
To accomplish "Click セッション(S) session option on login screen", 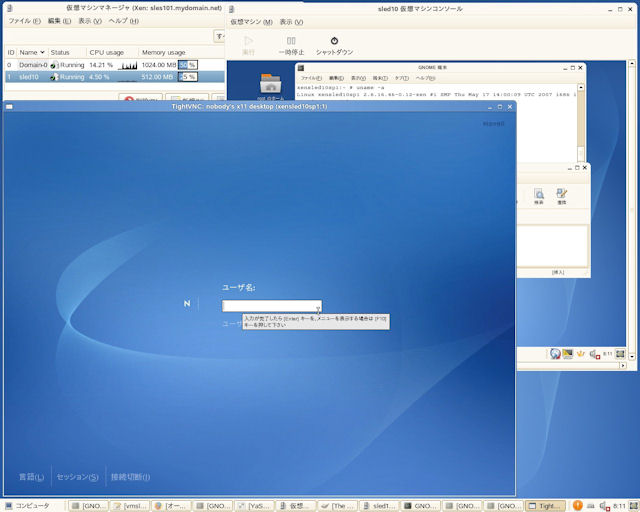I will (x=78, y=477).
